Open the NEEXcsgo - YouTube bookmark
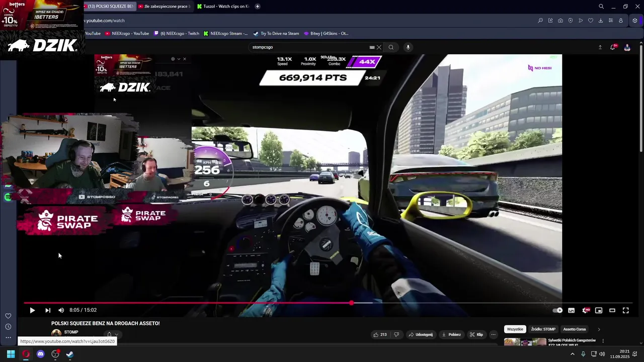 [127, 34]
